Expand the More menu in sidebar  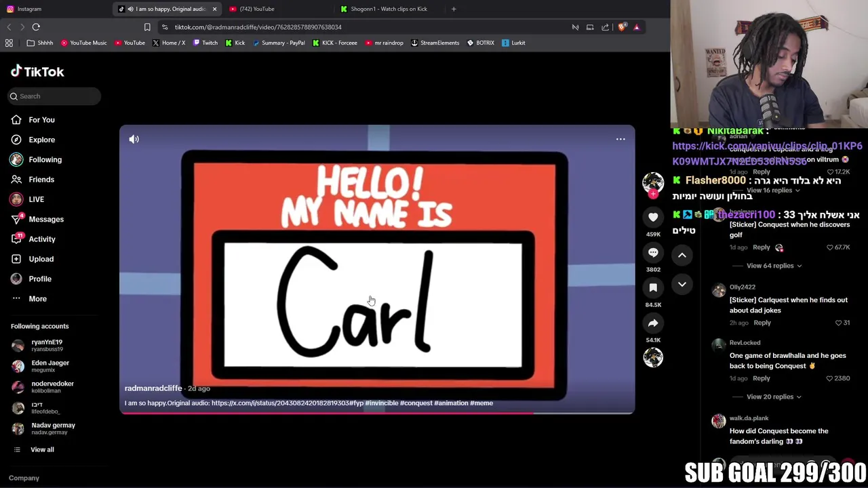click(x=37, y=299)
